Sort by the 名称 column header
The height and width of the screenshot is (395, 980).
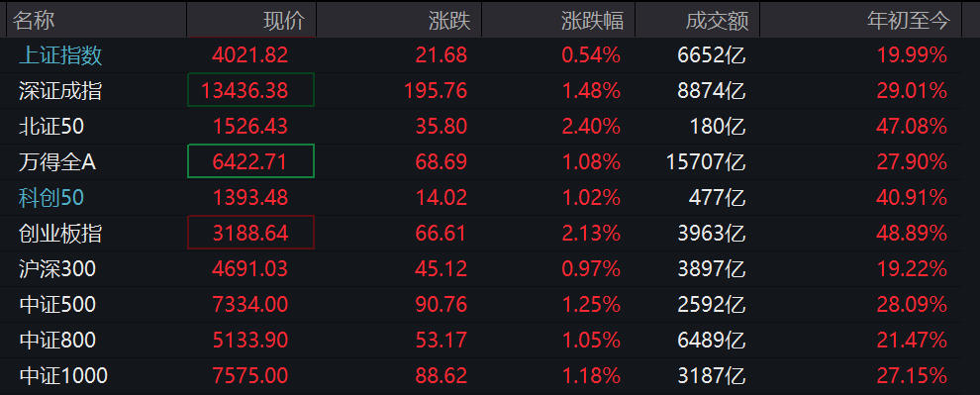(x=34, y=21)
